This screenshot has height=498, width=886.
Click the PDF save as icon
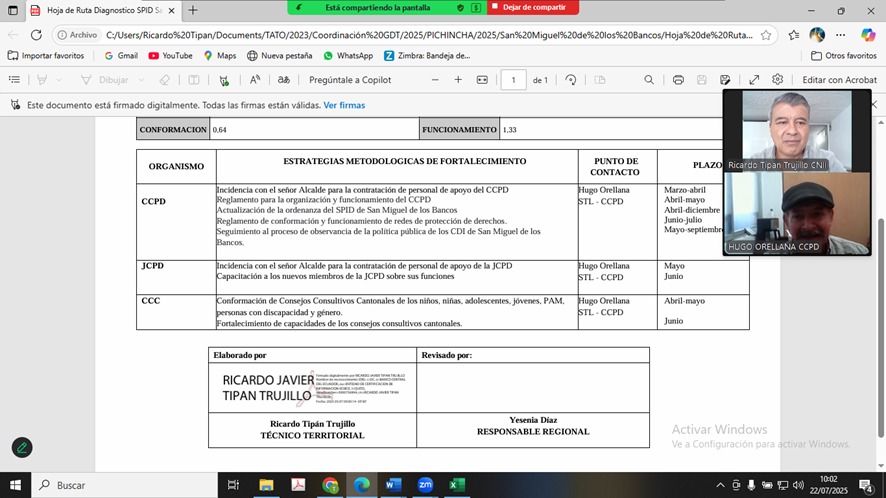pos(725,80)
